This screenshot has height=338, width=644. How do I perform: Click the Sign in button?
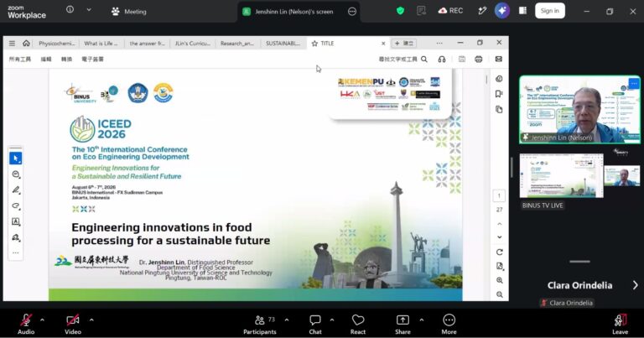coord(550,11)
